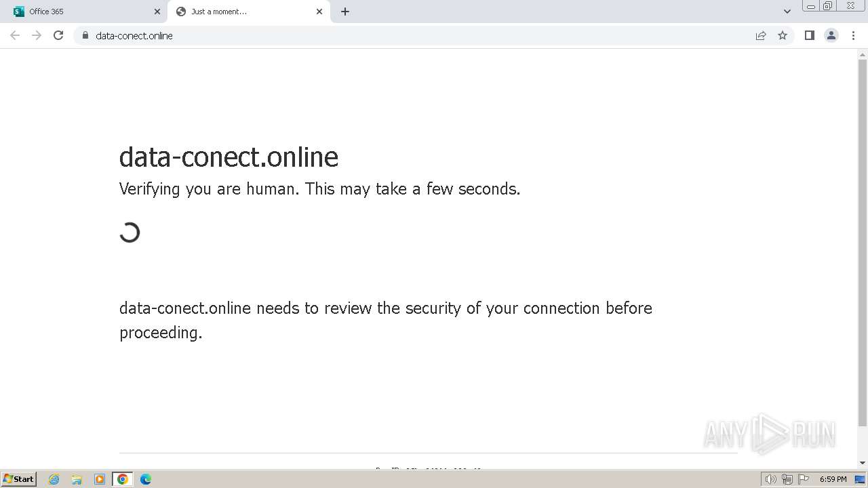Click the vertical scrollbar thumb

(x=862, y=243)
